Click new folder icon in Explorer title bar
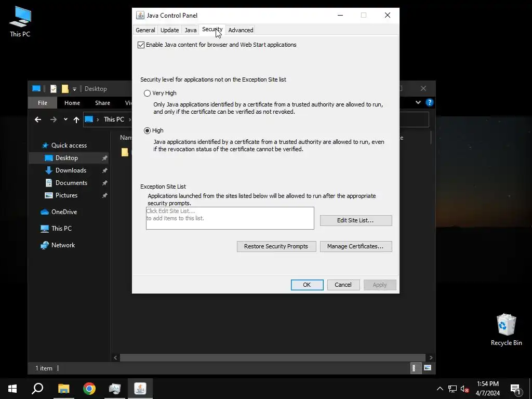Viewport: 532px width, 399px height. point(65,89)
